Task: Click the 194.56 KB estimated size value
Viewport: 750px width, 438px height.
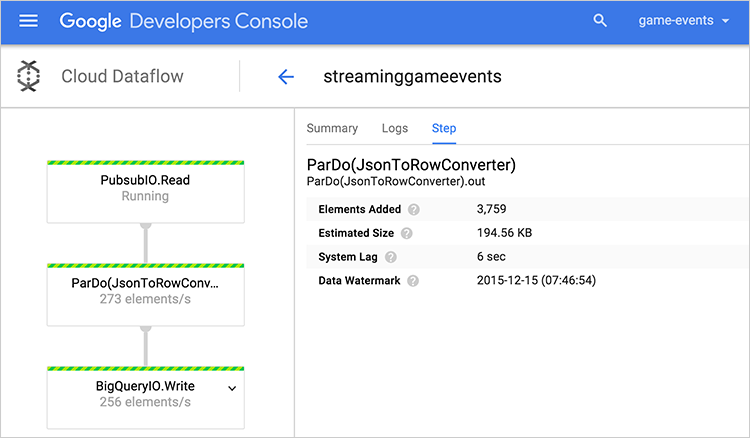Action: pyautogui.click(x=504, y=233)
